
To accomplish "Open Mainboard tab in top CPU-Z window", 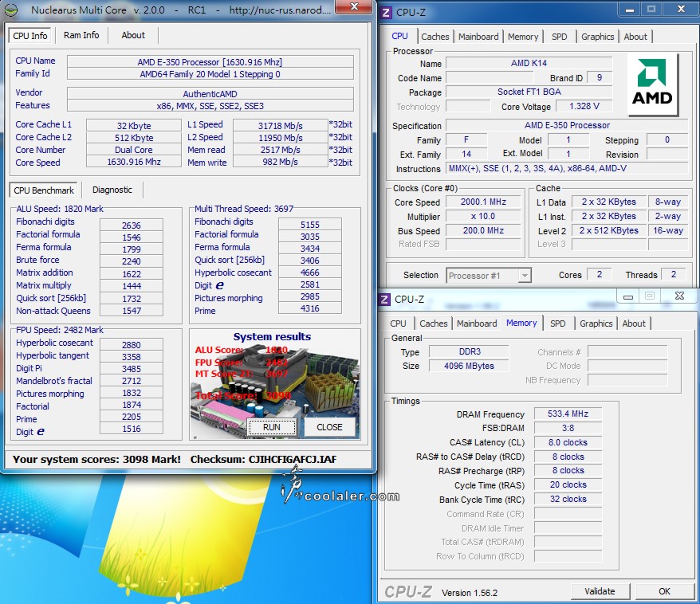I will (x=478, y=37).
